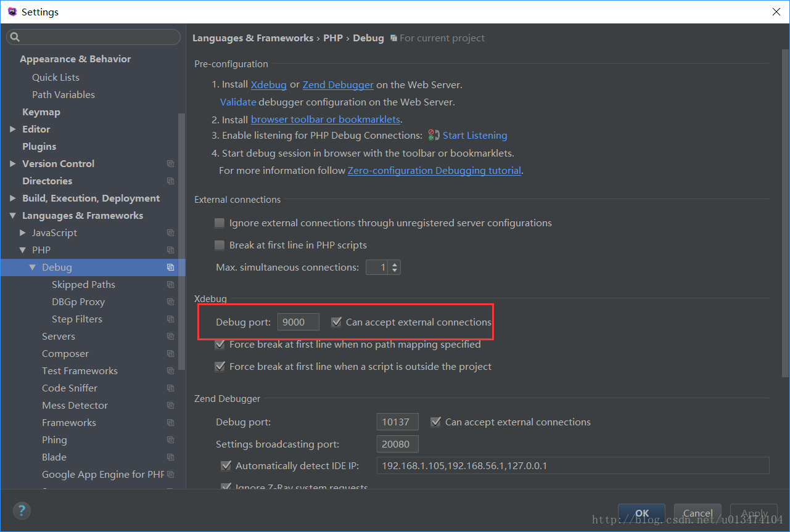Uncheck Force break when no path mapping specified
790x532 pixels.
coord(219,344)
